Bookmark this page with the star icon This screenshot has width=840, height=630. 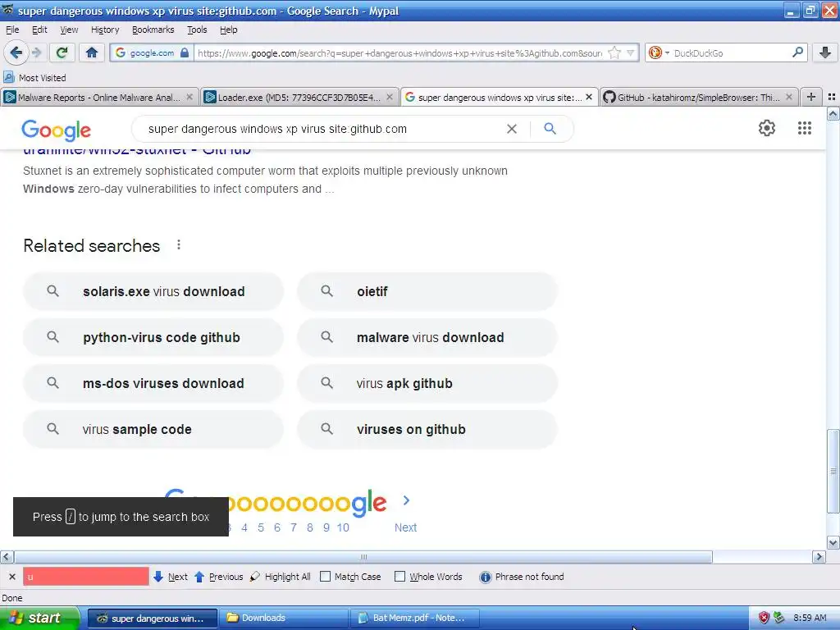coord(614,52)
